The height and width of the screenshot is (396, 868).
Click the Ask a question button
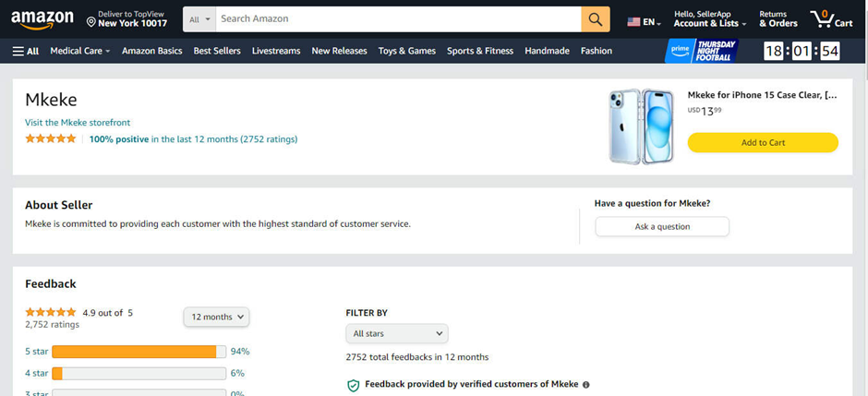pos(662,227)
